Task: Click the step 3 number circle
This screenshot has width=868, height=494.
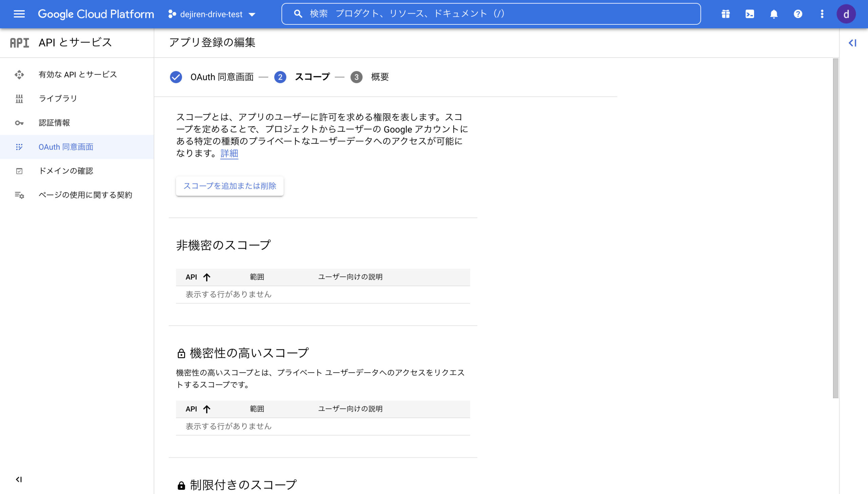Action: tap(356, 77)
